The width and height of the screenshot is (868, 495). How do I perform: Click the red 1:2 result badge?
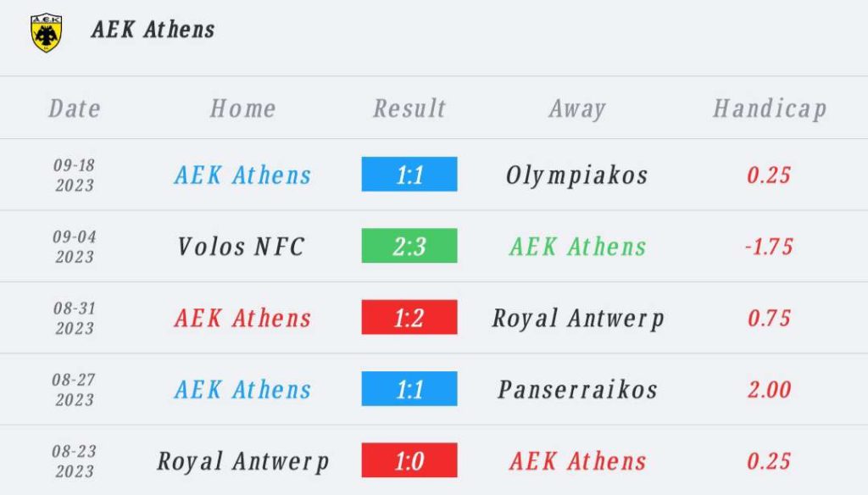point(409,317)
